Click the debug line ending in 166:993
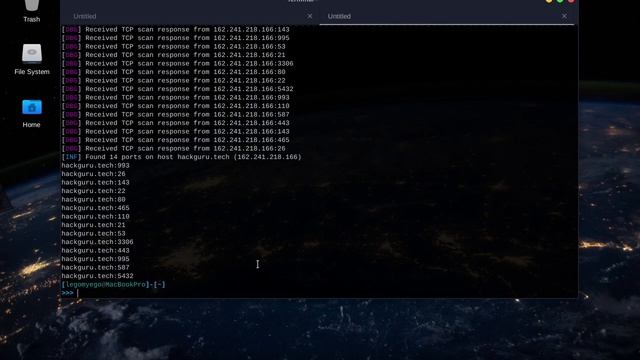 point(176,98)
